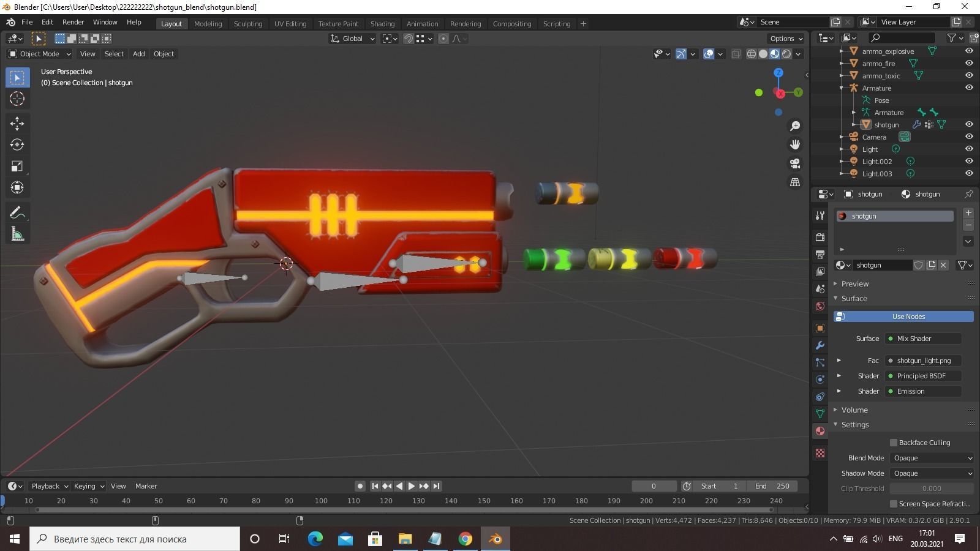Screen dimensions: 980x551
Task: Click the pan view hand icon
Action: pyautogui.click(x=795, y=144)
